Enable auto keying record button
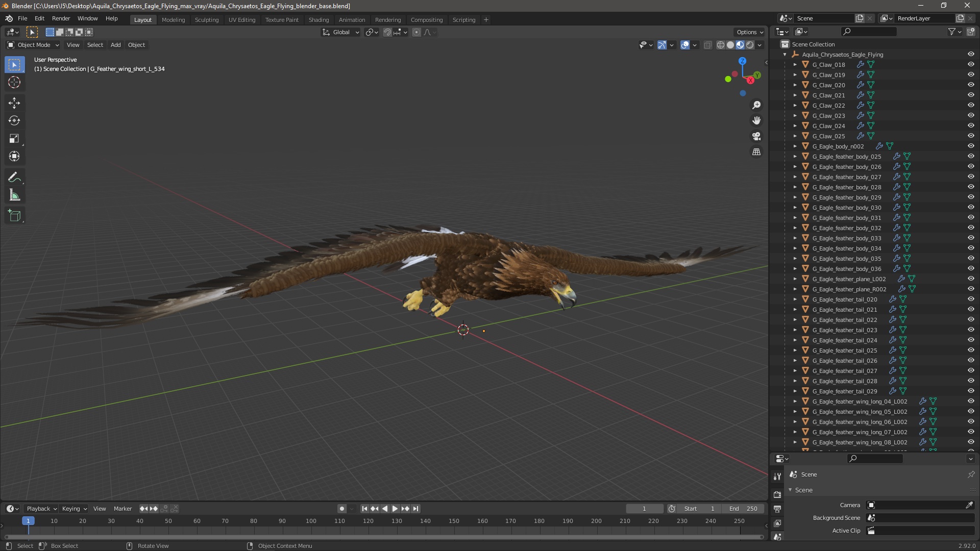Viewport: 980px width, 551px height. coord(341,509)
